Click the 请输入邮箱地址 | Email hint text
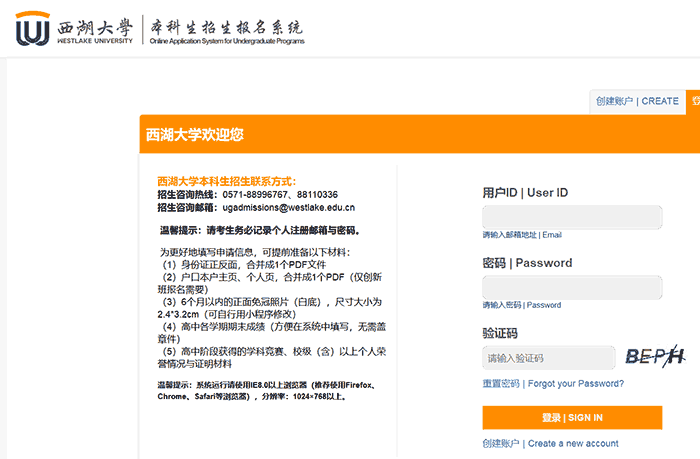The image size is (700, 459). click(x=522, y=235)
